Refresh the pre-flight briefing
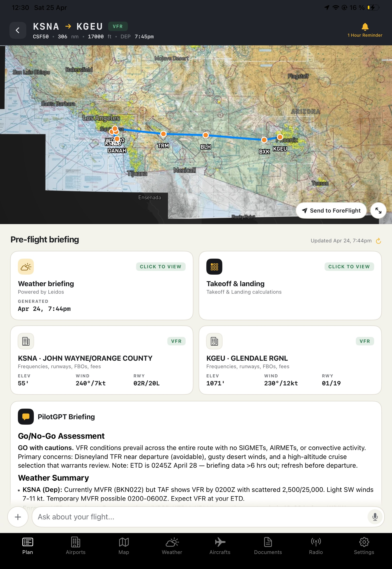The width and height of the screenshot is (392, 569). (x=379, y=241)
